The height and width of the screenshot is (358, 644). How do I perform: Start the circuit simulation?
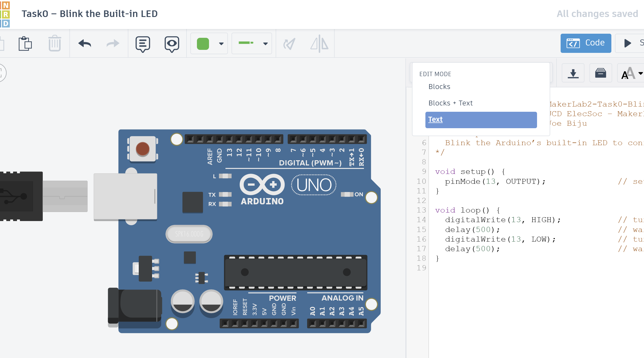coord(628,43)
